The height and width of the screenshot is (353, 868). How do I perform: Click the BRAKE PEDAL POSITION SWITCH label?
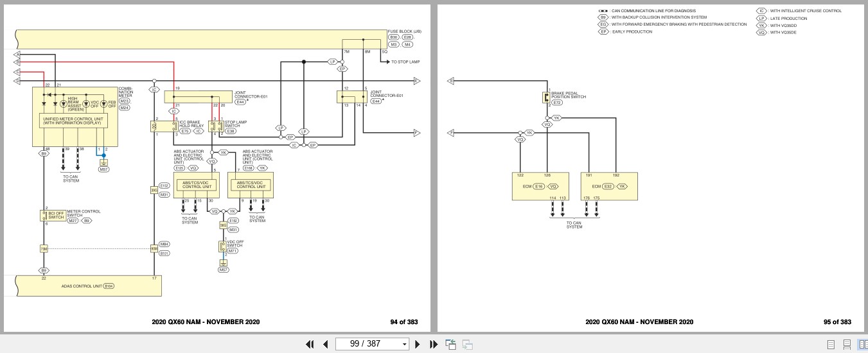point(569,95)
